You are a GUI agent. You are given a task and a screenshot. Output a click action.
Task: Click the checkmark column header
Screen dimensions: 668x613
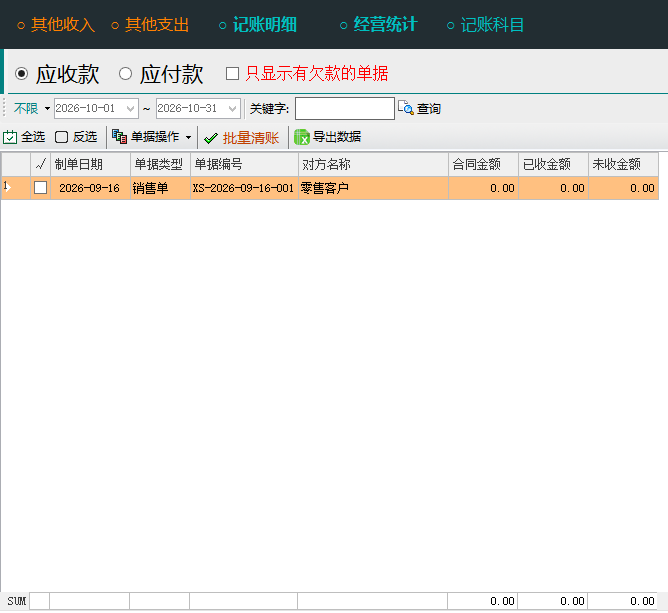[x=40, y=164]
